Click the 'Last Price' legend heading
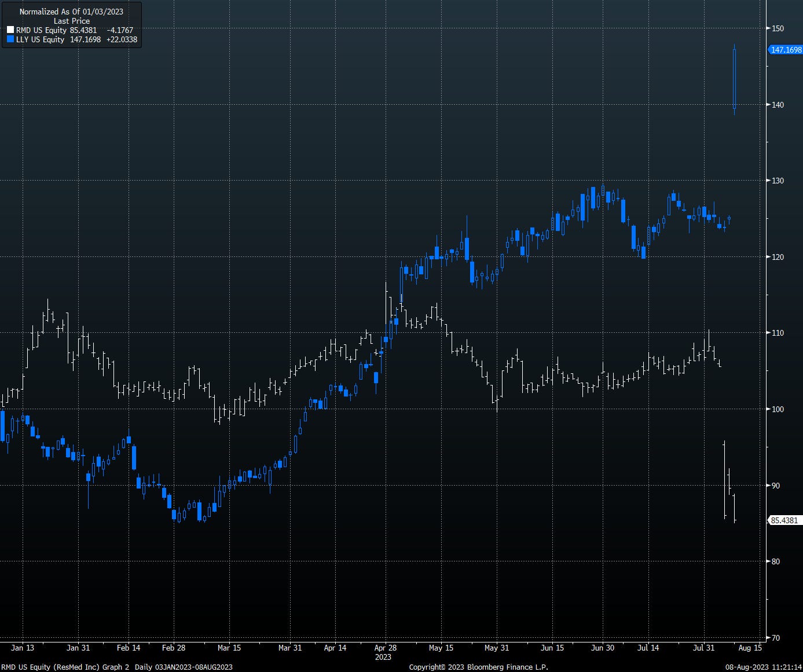803x672 pixels. (x=72, y=21)
